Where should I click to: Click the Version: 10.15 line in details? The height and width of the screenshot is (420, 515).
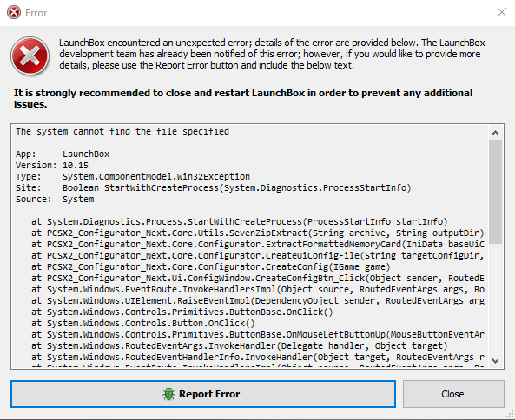[x=52, y=165]
